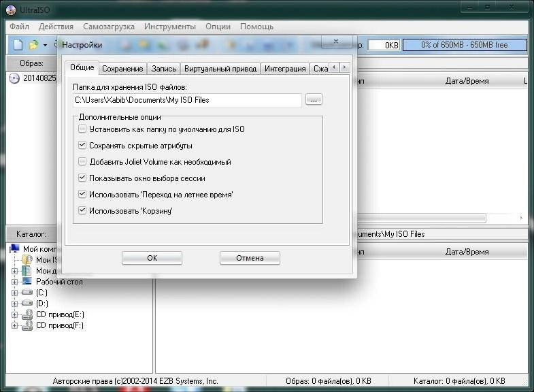
Task: Click upper Дата/Время column header
Action: click(x=467, y=81)
